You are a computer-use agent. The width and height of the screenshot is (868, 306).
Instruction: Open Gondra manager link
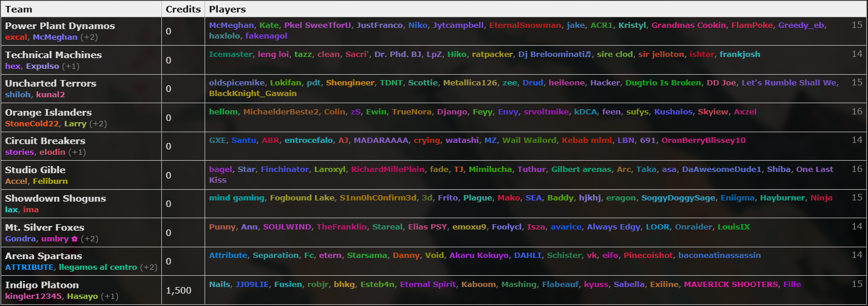click(20, 238)
